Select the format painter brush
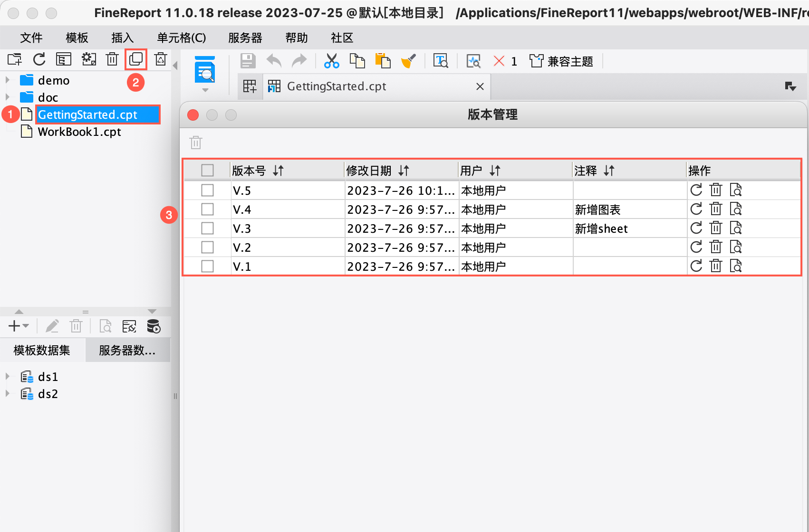Viewport: 809px width, 532px height. tap(408, 61)
